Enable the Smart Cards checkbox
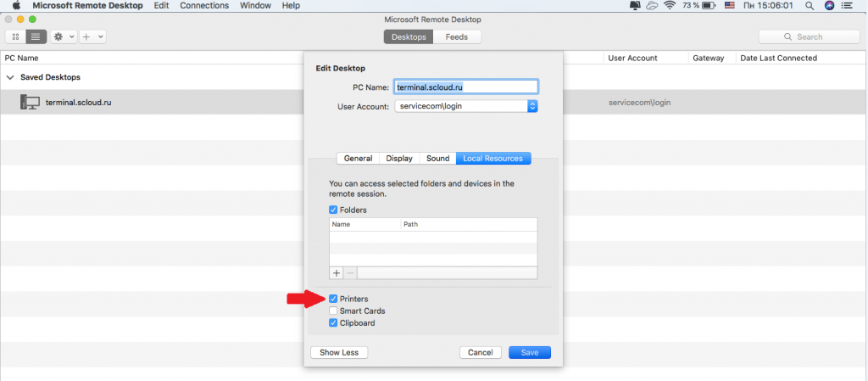The height and width of the screenshot is (381, 868). point(333,311)
